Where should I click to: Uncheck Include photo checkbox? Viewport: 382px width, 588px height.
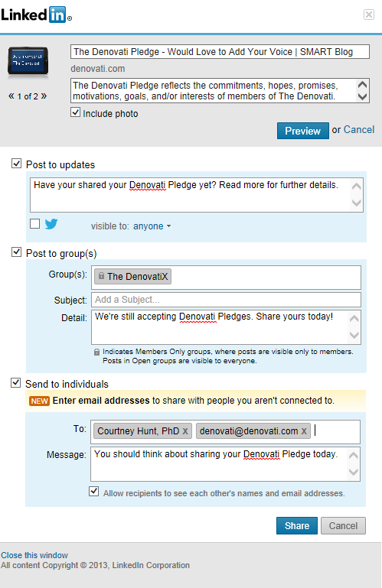coord(75,112)
